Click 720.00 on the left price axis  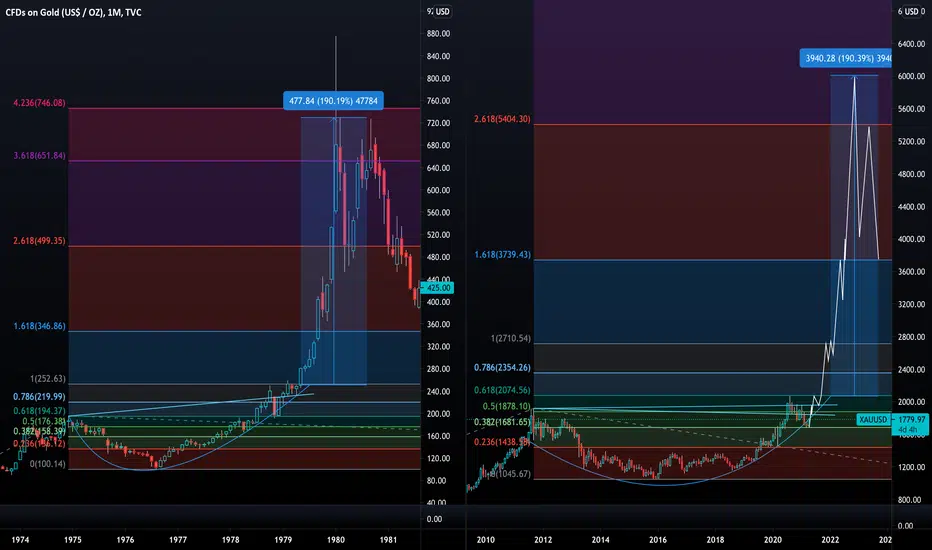[x=438, y=123]
